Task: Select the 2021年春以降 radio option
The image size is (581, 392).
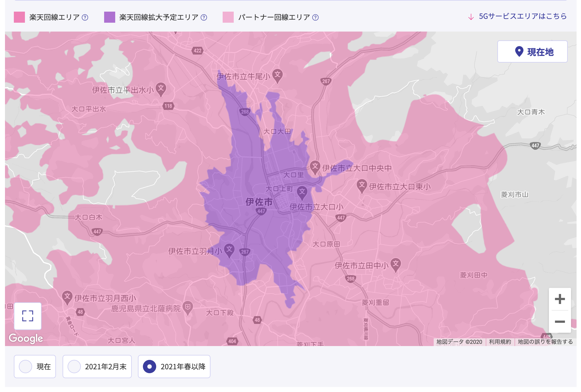Action: click(x=174, y=367)
